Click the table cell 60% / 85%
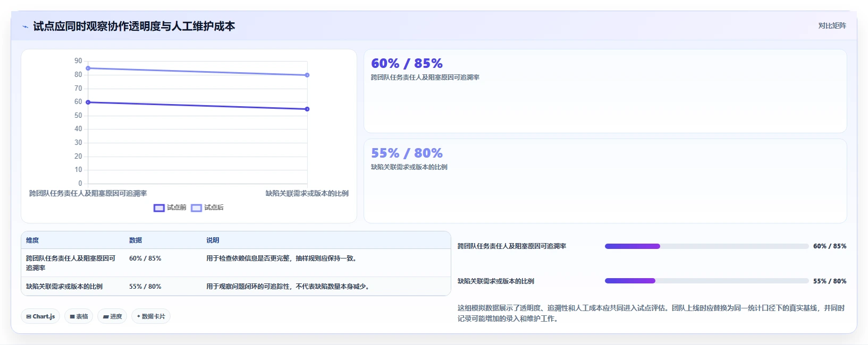868x345 pixels. pos(145,258)
